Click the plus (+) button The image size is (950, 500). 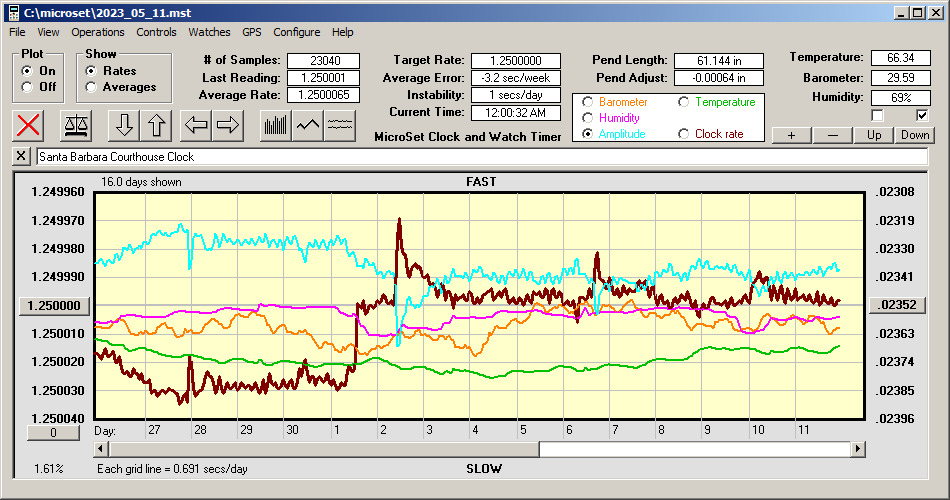tap(791, 135)
